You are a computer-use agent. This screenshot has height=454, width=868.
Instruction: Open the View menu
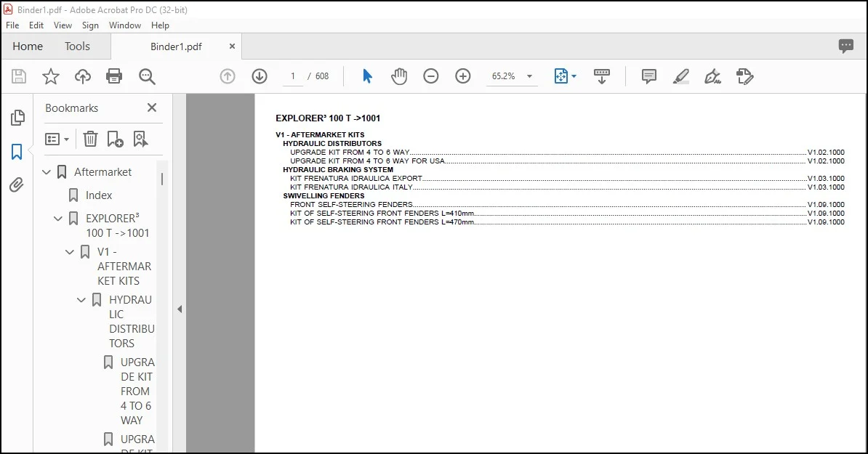point(63,25)
